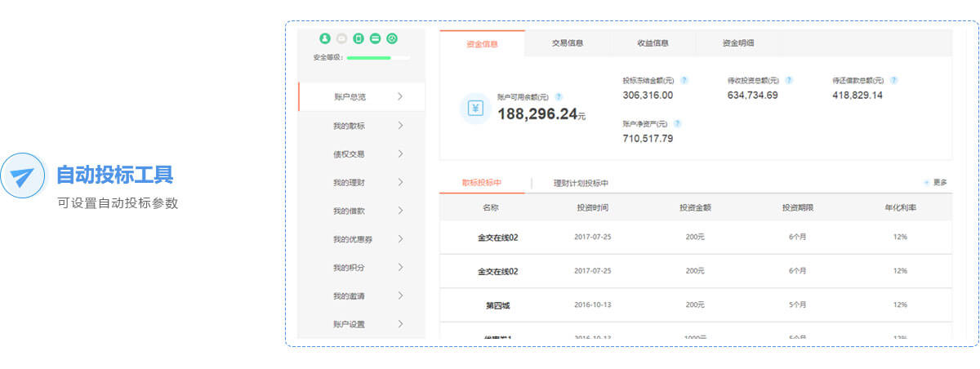Open the 收益信息 tab
Viewport: 980px width, 369px height.
coord(653,43)
